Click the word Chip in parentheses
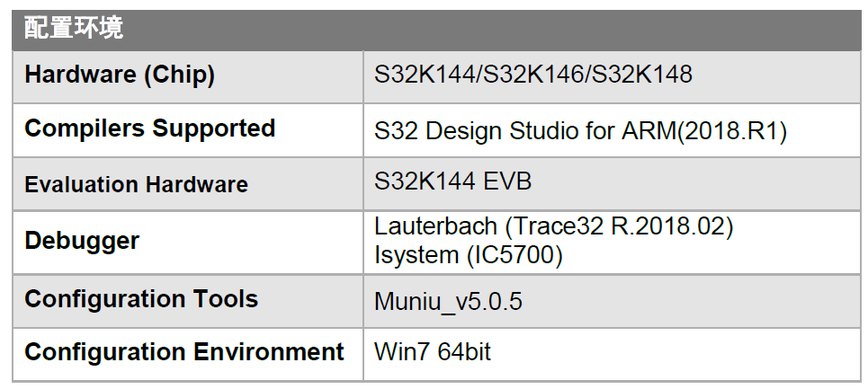The image size is (868, 389). 185,75
